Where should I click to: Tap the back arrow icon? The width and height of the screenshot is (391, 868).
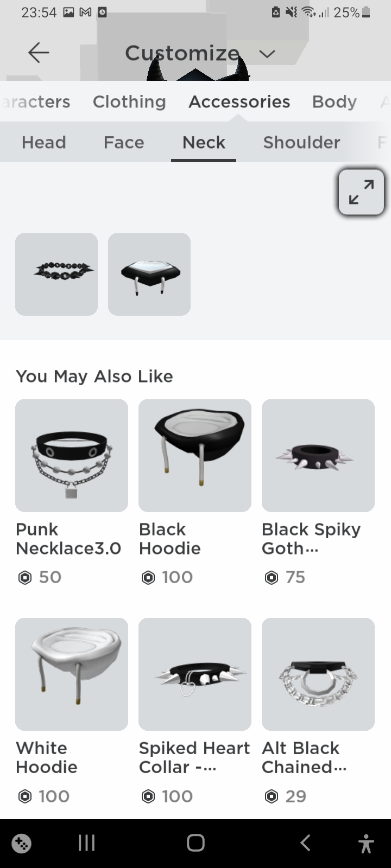(39, 53)
